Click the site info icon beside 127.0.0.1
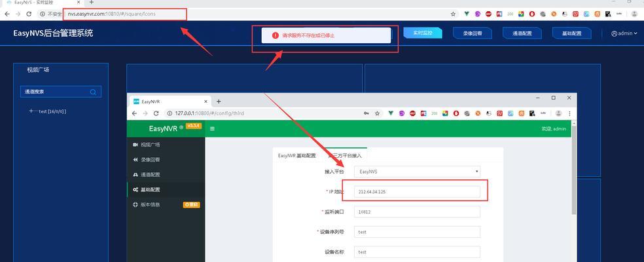 pyautogui.click(x=170, y=113)
